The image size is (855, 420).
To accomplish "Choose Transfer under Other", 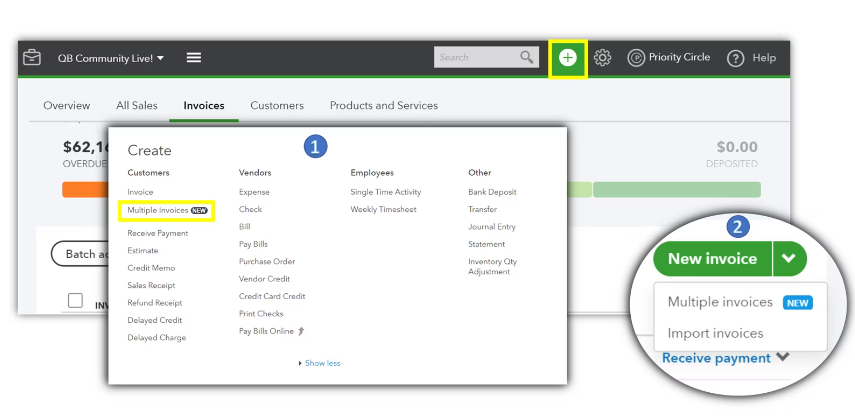I will pos(483,209).
